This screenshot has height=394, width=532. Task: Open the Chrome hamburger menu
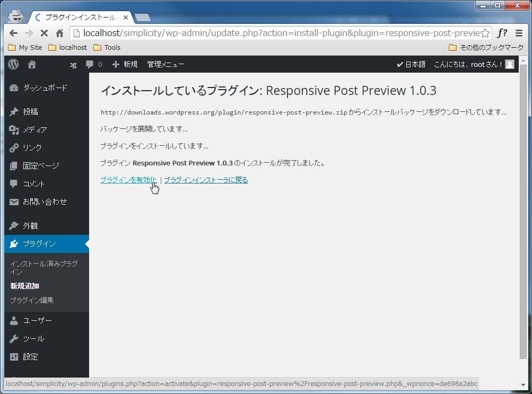coord(519,33)
